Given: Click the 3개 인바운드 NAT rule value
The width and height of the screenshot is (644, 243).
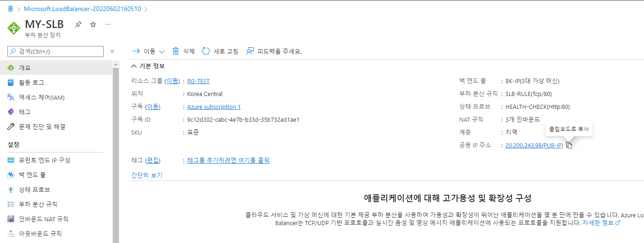Looking at the screenshot, I should pos(522,119).
